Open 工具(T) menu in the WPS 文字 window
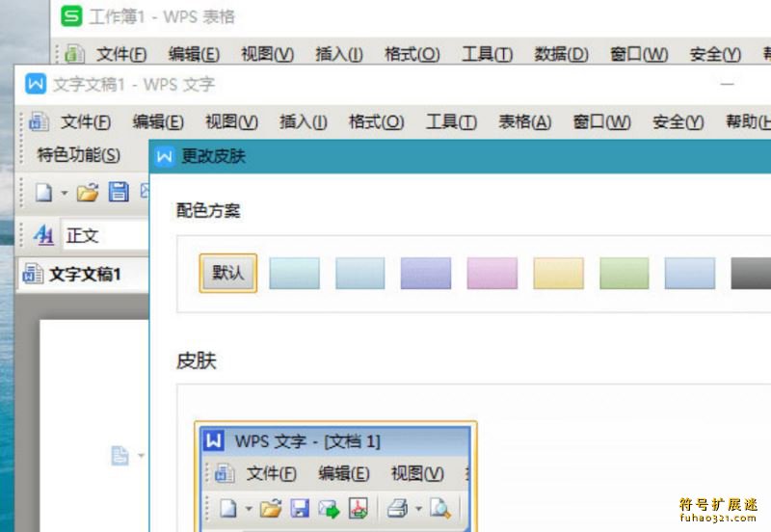The width and height of the screenshot is (771, 532). coord(451,121)
